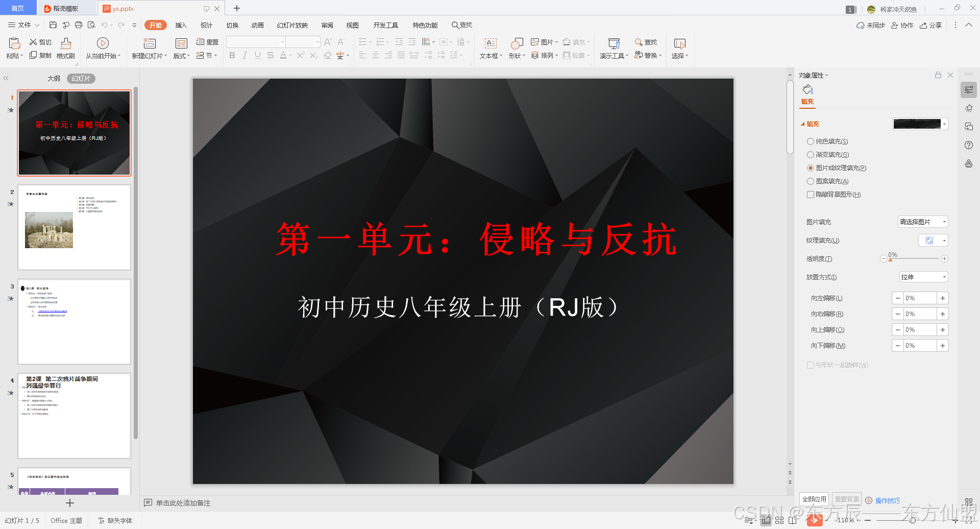Toggle Bold formatting
980x529 pixels.
click(x=232, y=55)
